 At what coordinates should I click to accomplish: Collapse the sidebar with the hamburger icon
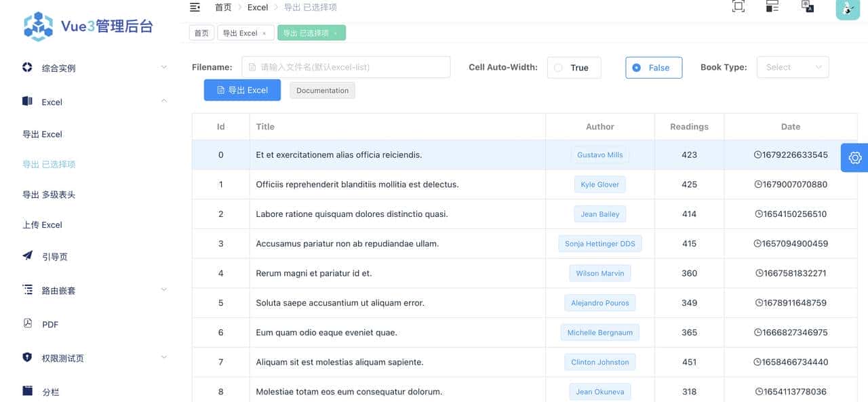(195, 7)
